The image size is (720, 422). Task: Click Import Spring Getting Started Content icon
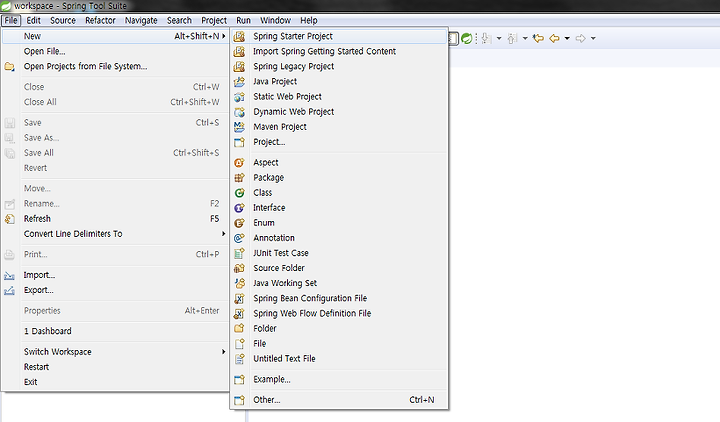click(x=239, y=51)
